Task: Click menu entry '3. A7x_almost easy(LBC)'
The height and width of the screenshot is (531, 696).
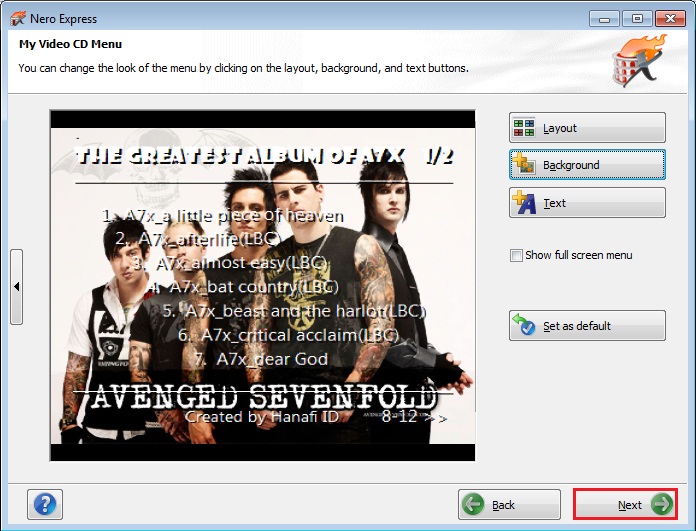Action: [x=229, y=263]
